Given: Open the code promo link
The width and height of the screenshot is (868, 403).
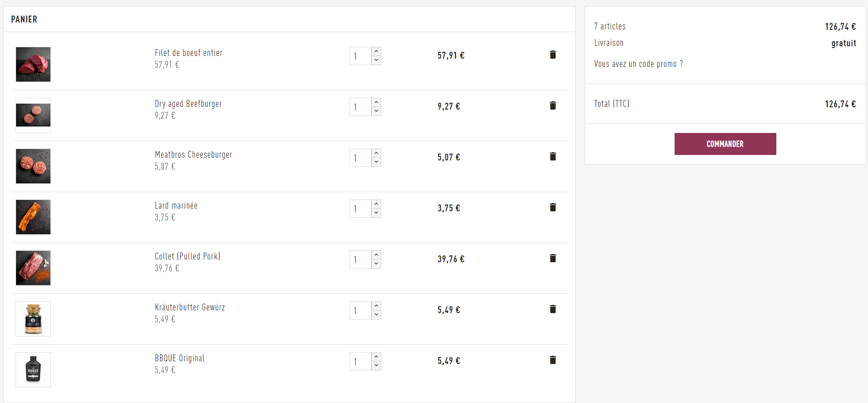Looking at the screenshot, I should coord(638,64).
